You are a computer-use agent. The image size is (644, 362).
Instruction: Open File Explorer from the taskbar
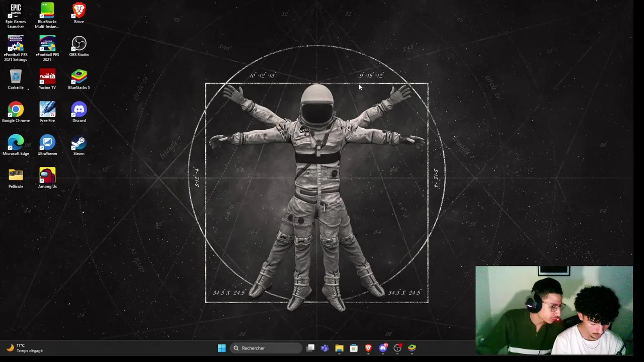pyautogui.click(x=339, y=348)
